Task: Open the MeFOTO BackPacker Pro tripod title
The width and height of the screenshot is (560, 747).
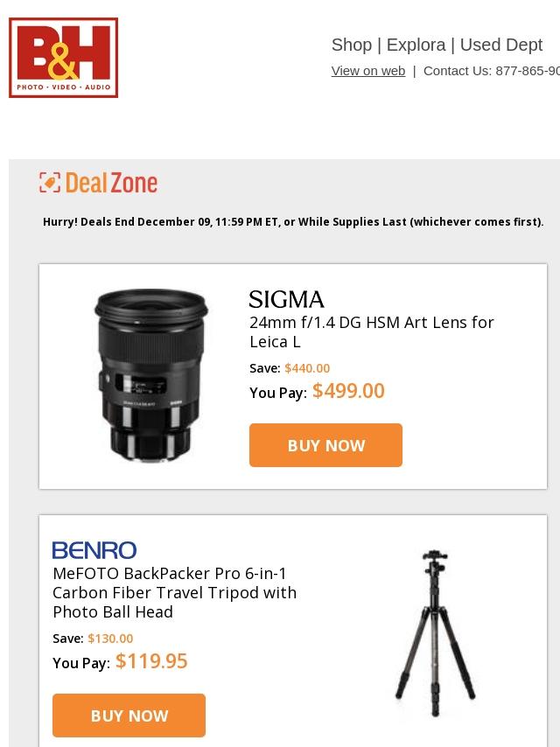Action: tap(175, 592)
